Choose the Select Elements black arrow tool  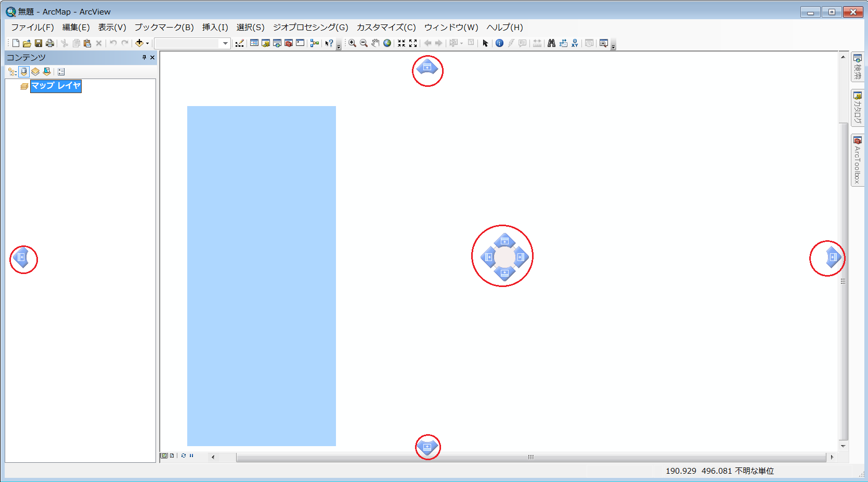pos(485,43)
